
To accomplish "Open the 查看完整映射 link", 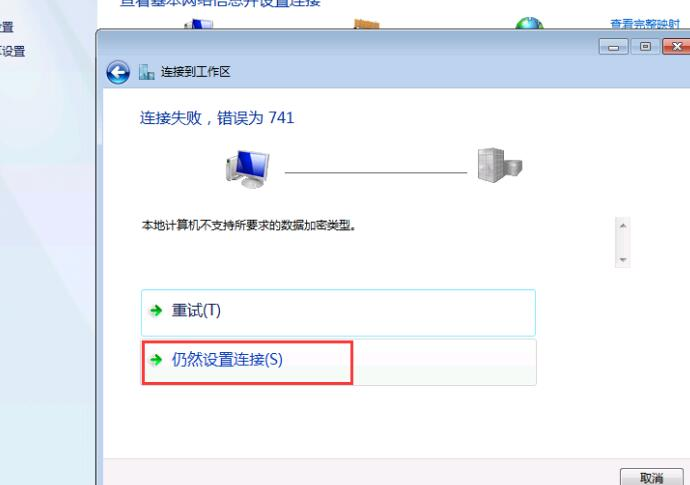I will (x=645, y=24).
